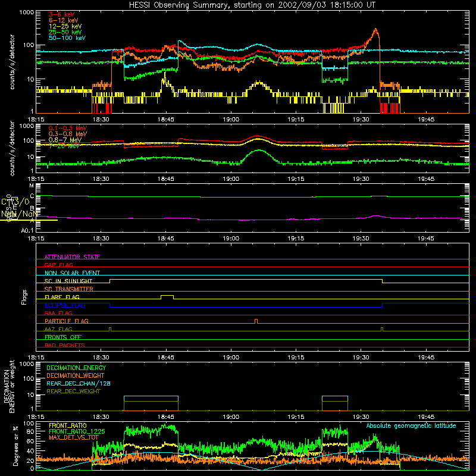Viewport: 476px width, 476px height.
Task: Select the green FRONTS_OFF label
Action: (63, 337)
